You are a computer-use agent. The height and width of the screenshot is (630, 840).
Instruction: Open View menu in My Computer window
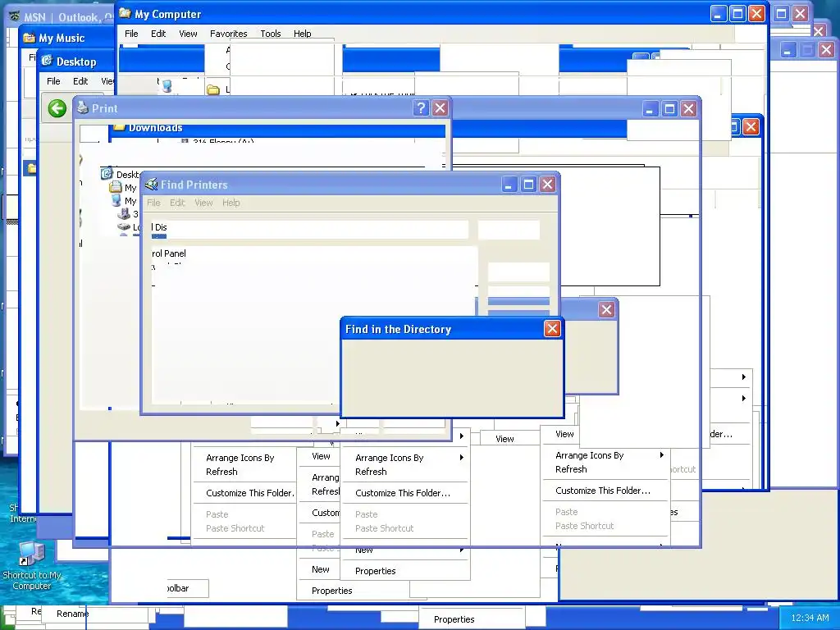tap(188, 33)
